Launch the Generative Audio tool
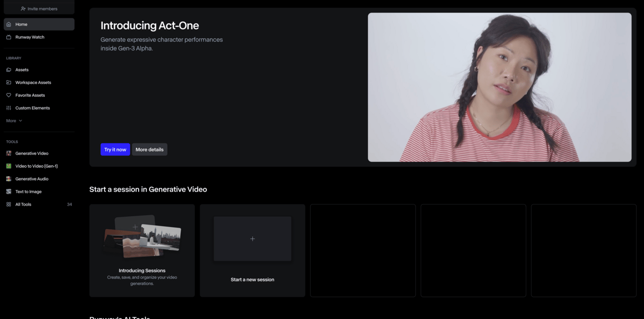644x319 pixels. tap(39, 179)
